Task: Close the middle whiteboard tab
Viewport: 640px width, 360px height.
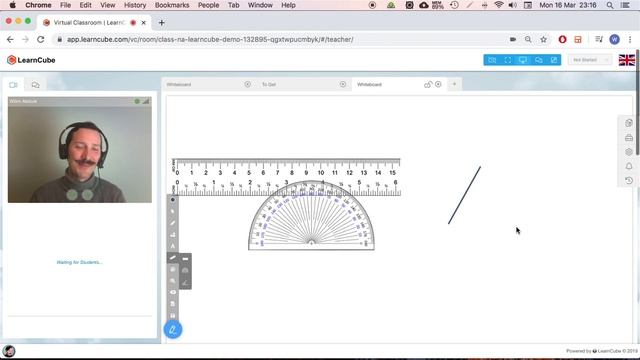Action: pos(342,84)
